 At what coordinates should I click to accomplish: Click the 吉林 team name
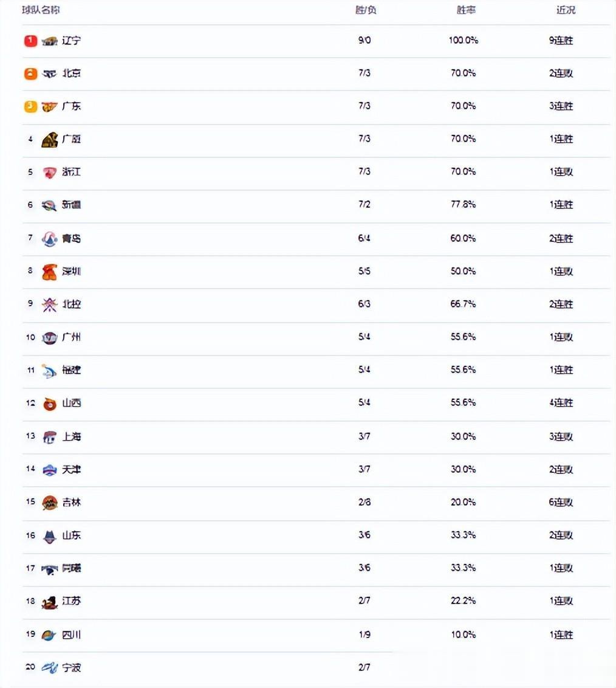[72, 503]
